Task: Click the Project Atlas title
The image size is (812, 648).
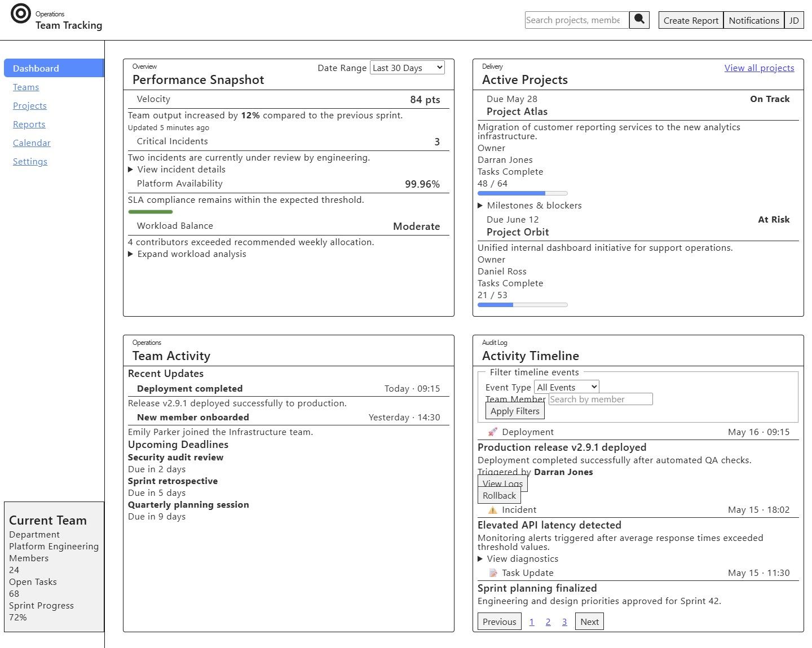Action: (x=517, y=112)
